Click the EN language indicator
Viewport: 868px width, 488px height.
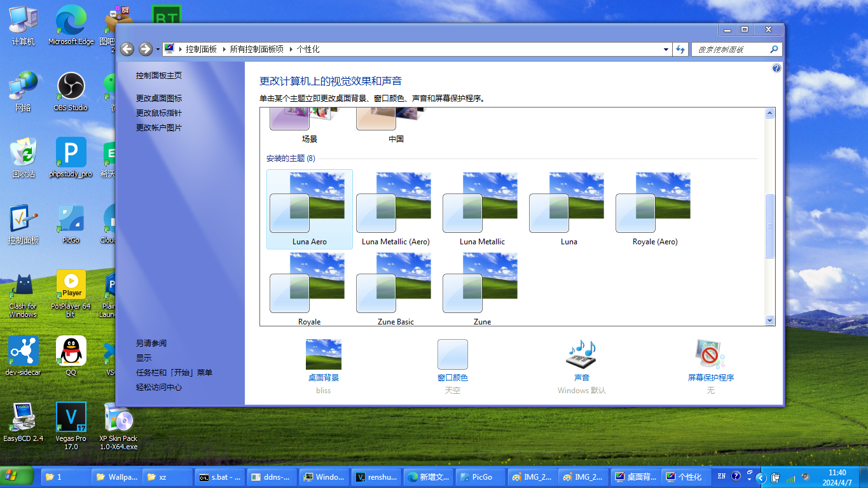tap(721, 476)
